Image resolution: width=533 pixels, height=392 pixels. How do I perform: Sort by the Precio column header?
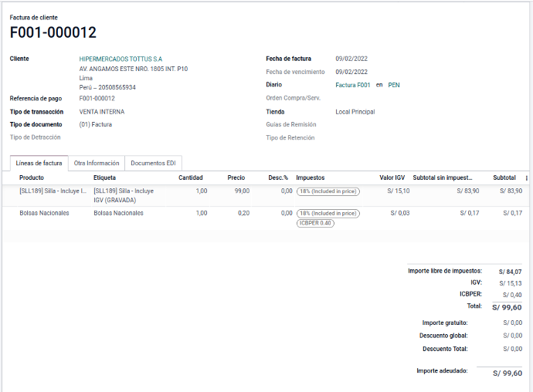[236, 177]
